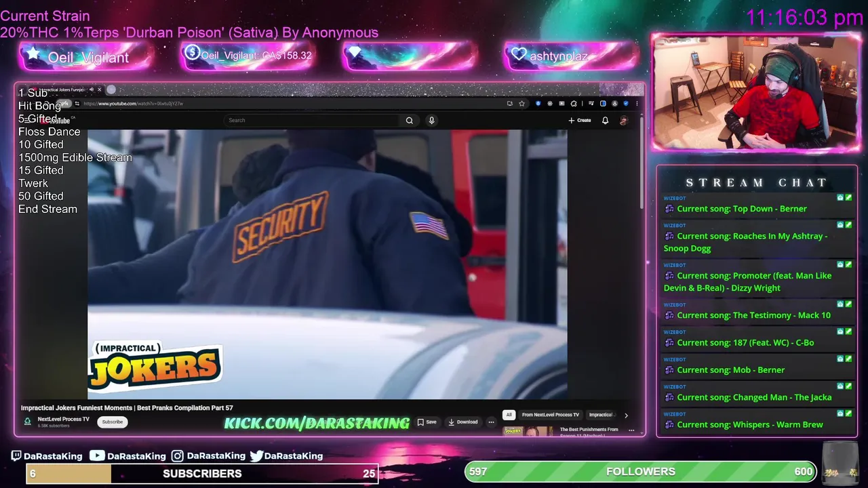
Task: Click the site info icon beside the URL
Action: (x=77, y=104)
